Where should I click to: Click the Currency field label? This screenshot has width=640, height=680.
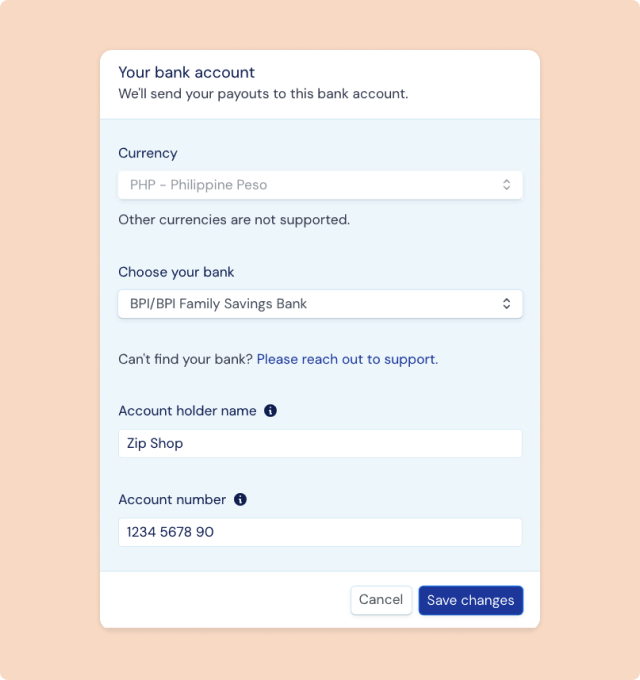[x=148, y=153]
